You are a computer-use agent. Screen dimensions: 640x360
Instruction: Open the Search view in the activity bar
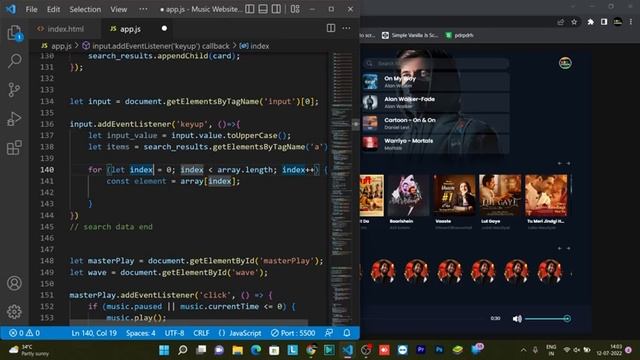pos(14,61)
